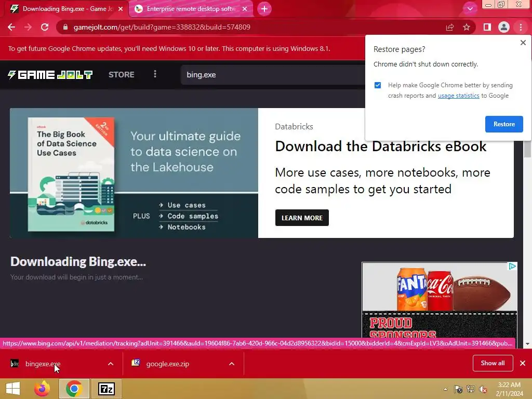Click LEARN MORE on Databricks ad

point(302,218)
